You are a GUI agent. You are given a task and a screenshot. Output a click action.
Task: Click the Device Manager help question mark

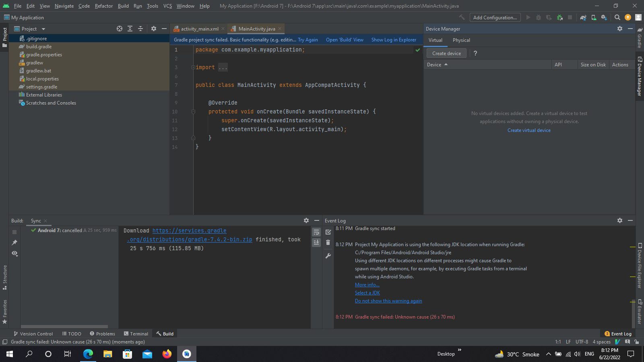coord(475,53)
